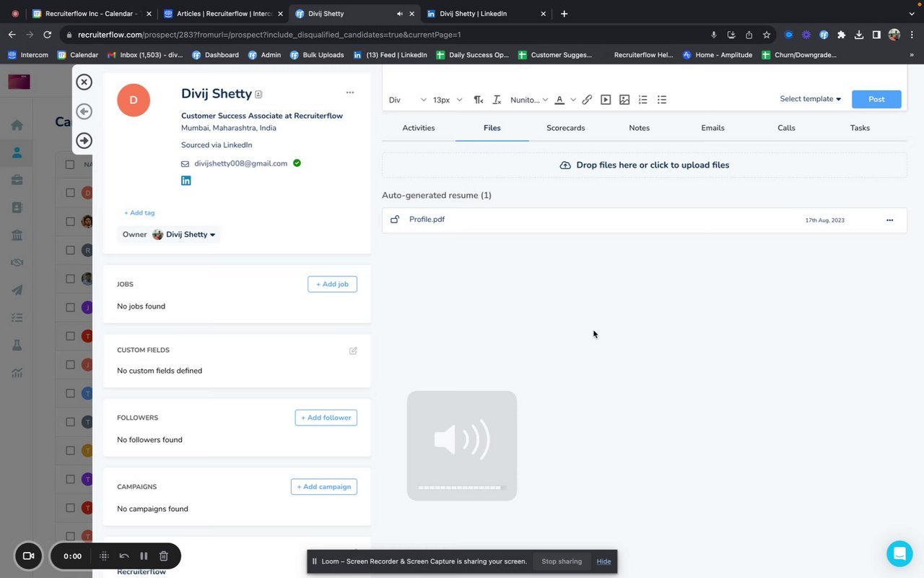Click email divijshetty008@gmail.com
This screenshot has height=578, width=924.
[241, 164]
